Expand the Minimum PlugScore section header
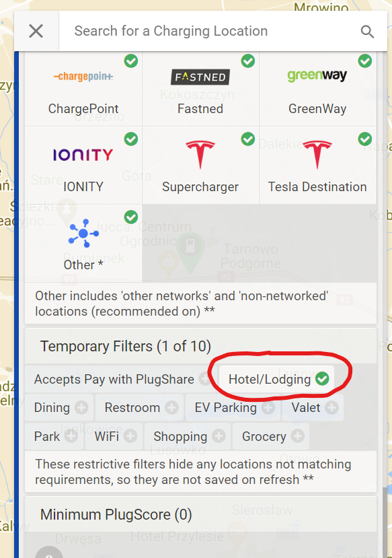The height and width of the screenshot is (558, 392). 200,514
